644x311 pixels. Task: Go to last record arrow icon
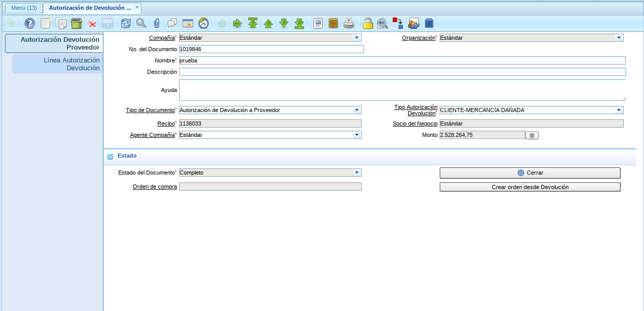[299, 23]
